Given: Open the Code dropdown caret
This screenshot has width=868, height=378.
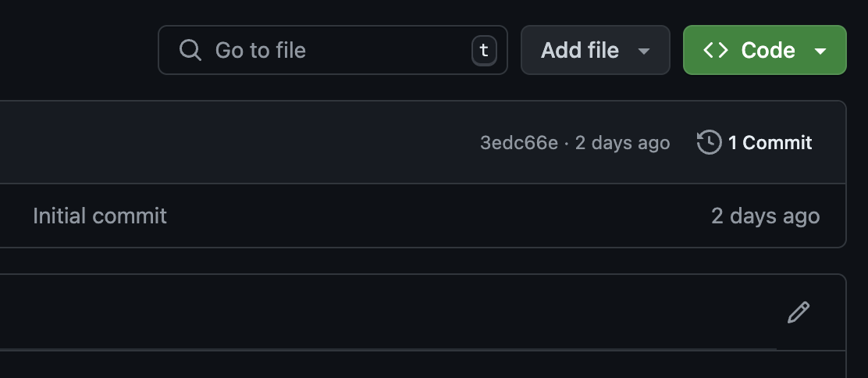Looking at the screenshot, I should [x=820, y=51].
